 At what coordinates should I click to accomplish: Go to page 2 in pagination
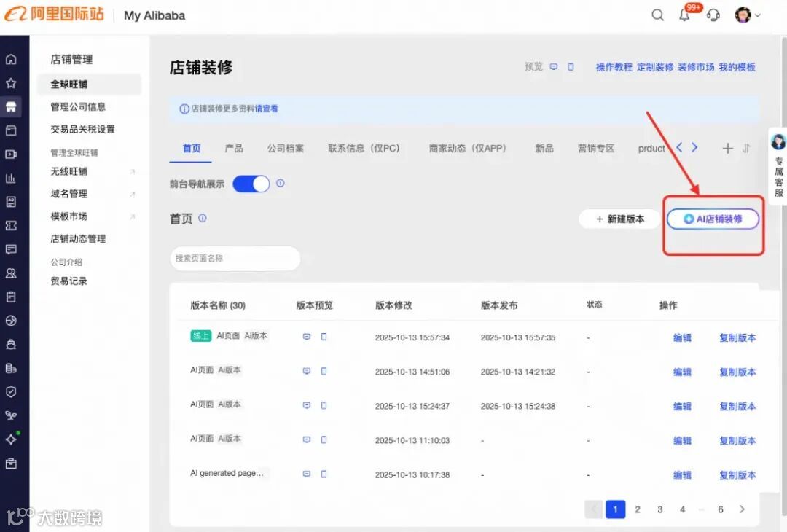click(638, 509)
